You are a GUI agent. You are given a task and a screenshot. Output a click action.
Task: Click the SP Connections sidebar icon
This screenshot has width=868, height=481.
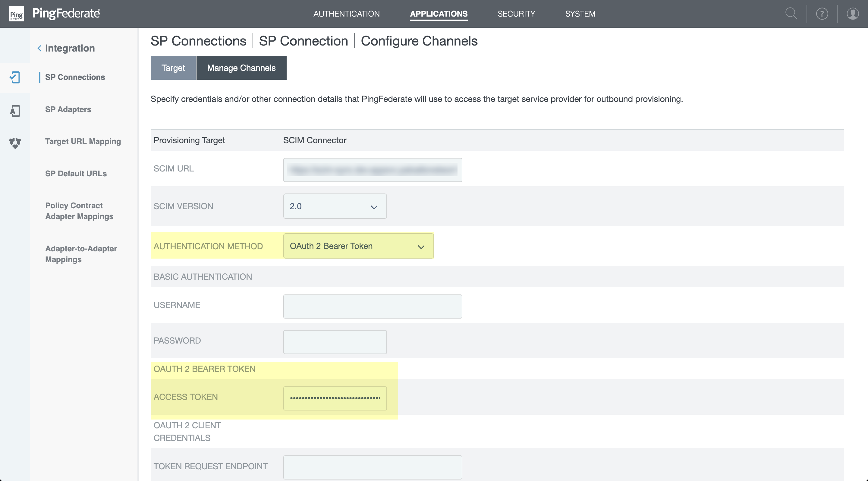tap(15, 77)
